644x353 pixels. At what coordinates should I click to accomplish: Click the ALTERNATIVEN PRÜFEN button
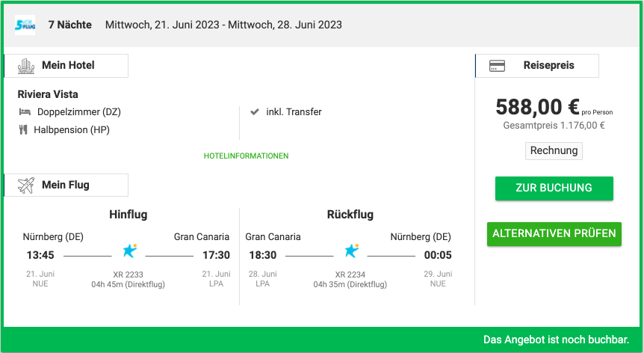[x=554, y=234]
